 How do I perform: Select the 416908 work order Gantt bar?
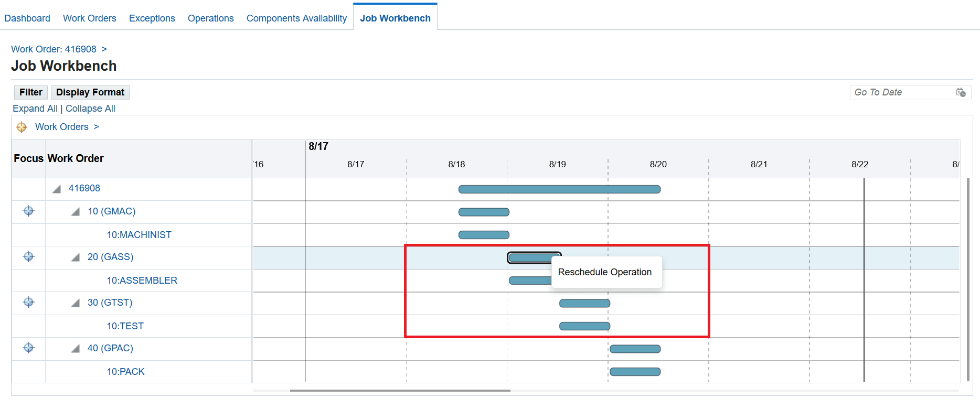pos(559,189)
